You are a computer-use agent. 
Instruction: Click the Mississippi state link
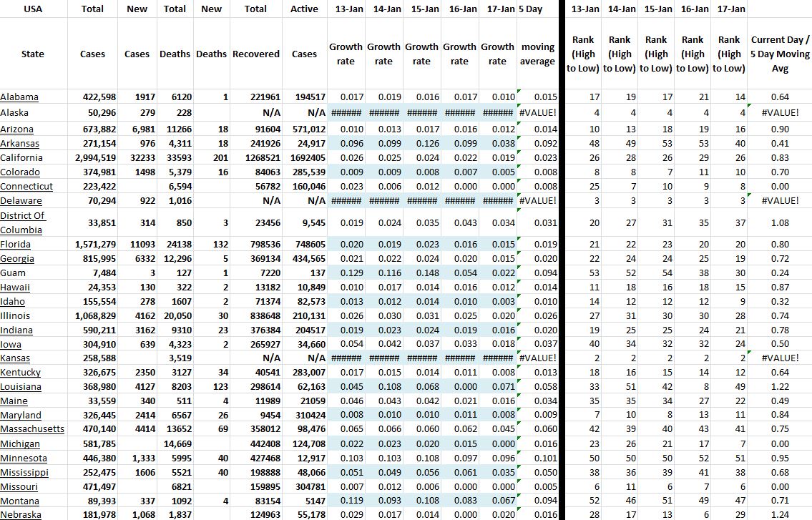(x=25, y=473)
